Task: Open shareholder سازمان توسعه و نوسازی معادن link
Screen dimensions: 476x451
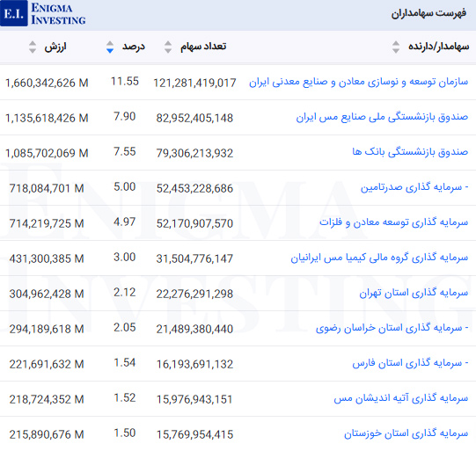Action: 358,82
